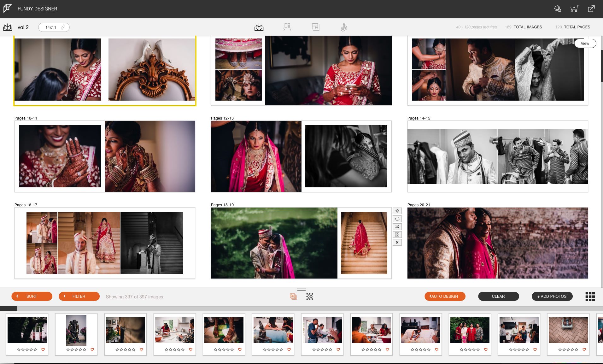Click the image well horizontal scrollbar thumb
This screenshot has width=603, height=364.
pos(9,308)
